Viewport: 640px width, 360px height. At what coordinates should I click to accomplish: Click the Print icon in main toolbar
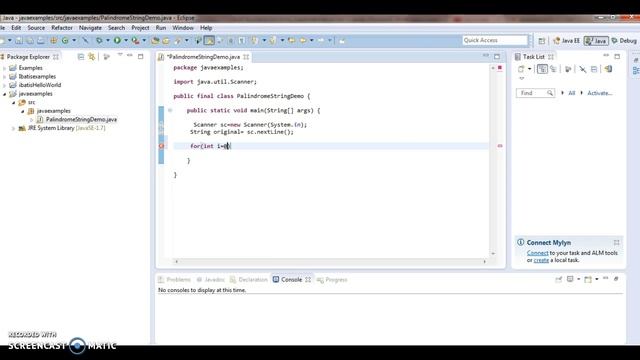(41, 40)
